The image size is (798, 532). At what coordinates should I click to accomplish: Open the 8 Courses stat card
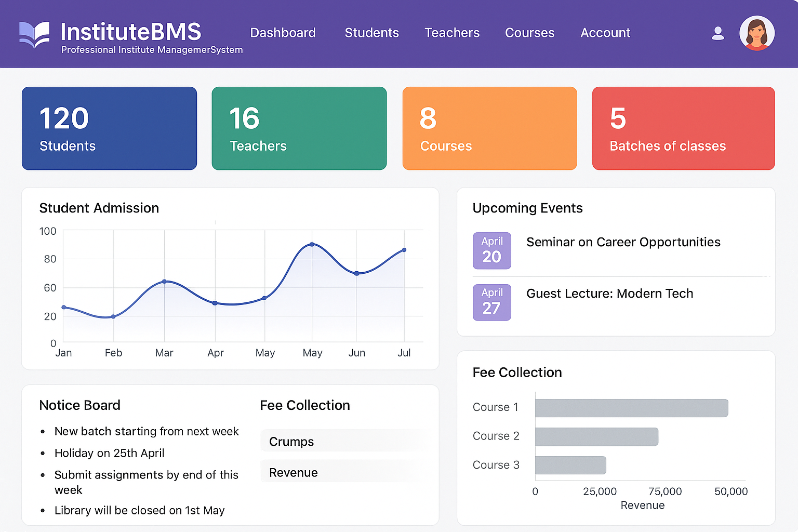pos(489,128)
